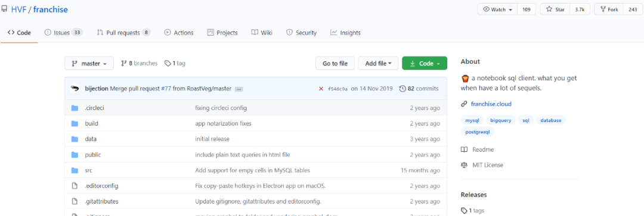This screenshot has width=644, height=216.
Task: Click the .editorconfig file icon
Action: tap(75, 186)
